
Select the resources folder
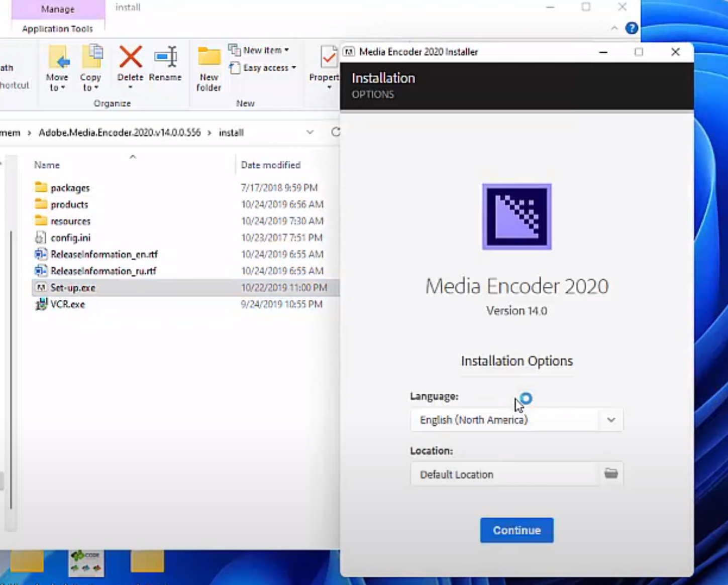70,221
